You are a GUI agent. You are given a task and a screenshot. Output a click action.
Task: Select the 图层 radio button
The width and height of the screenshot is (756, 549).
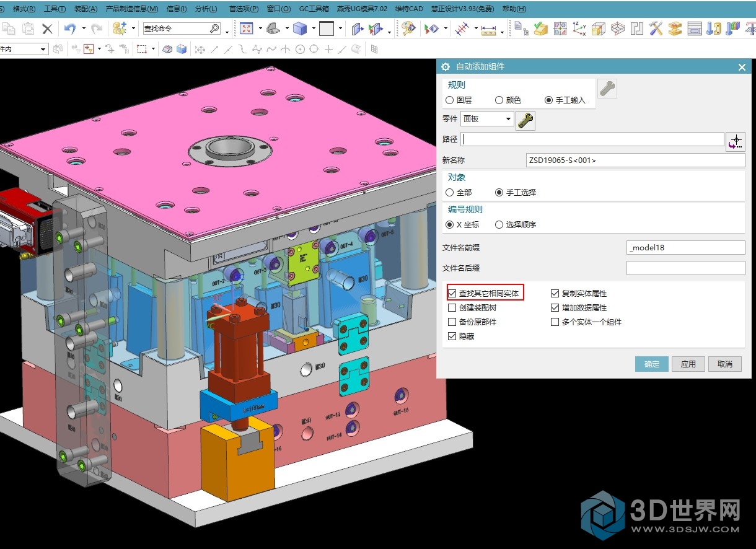pos(450,100)
